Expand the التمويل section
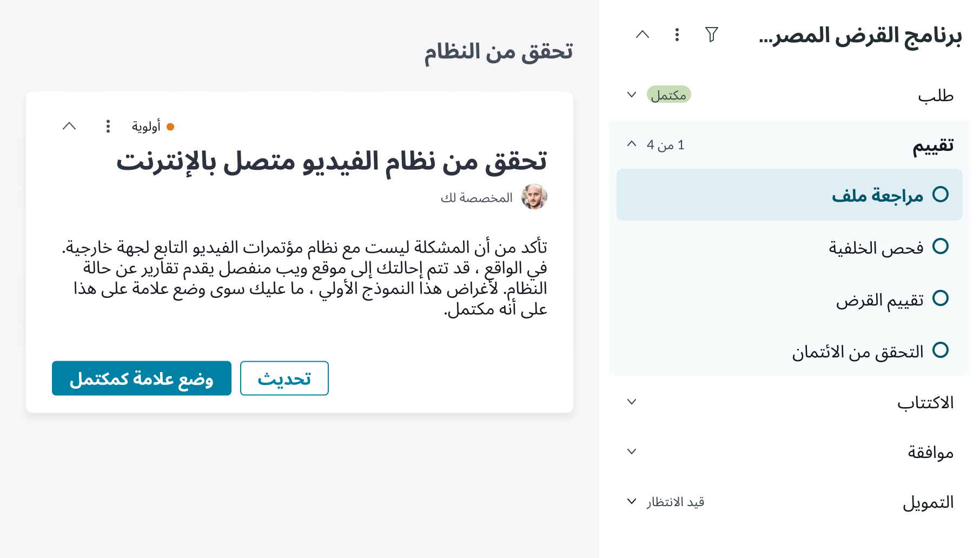Image resolution: width=980 pixels, height=558 pixels. click(x=631, y=501)
